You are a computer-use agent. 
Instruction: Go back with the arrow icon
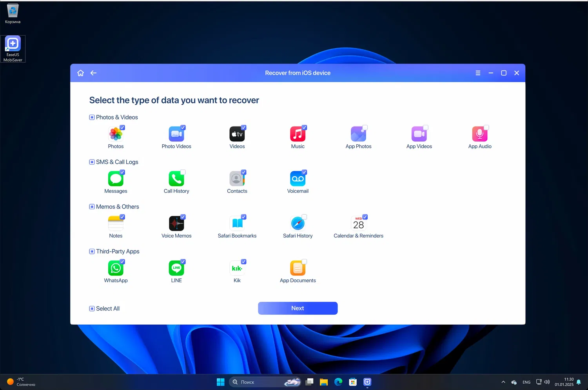click(93, 73)
